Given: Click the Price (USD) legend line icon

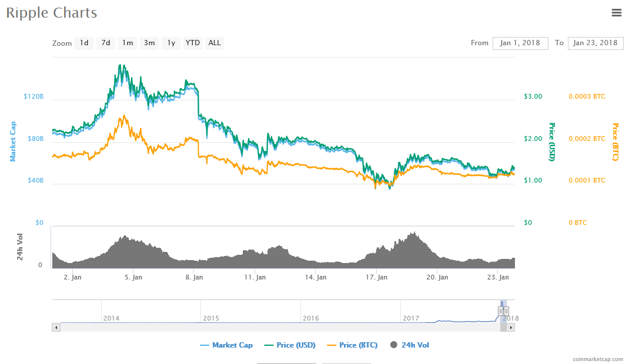Looking at the screenshot, I should tap(267, 345).
